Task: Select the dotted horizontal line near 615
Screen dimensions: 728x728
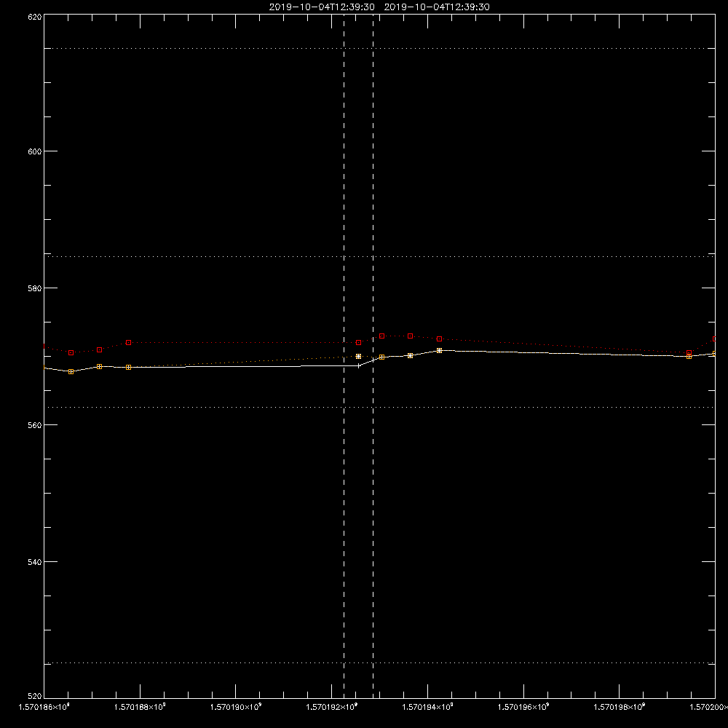Action: 379,48
